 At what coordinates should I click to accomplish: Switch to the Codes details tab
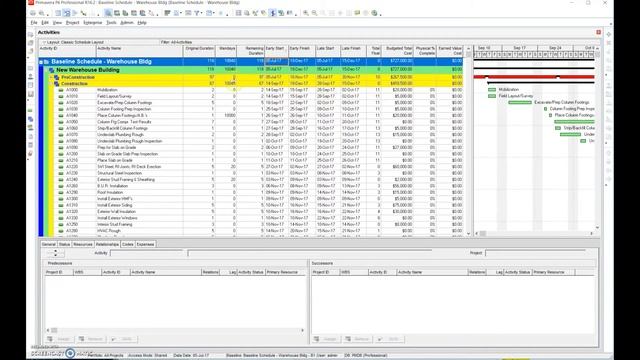128,244
